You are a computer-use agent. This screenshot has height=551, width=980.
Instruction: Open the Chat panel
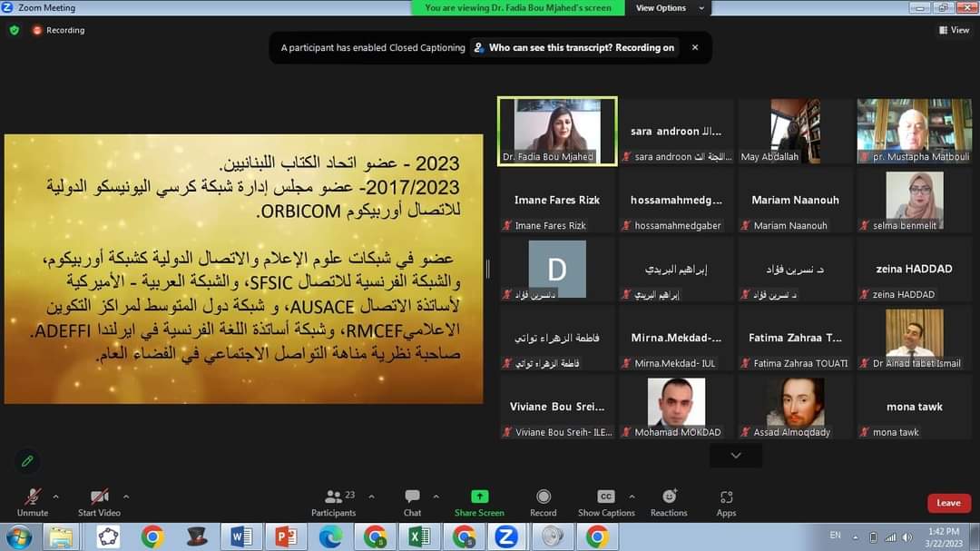412,497
